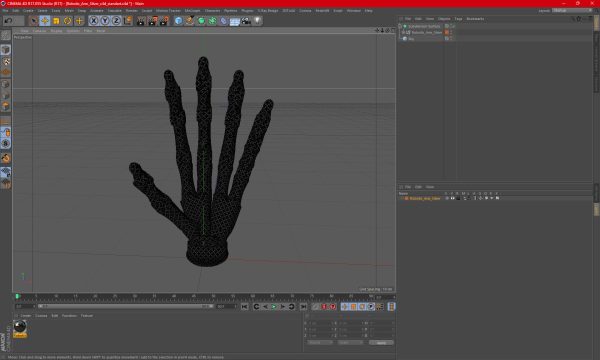Click the Record Active Objects button
600x360 pixels.
(x=315, y=307)
